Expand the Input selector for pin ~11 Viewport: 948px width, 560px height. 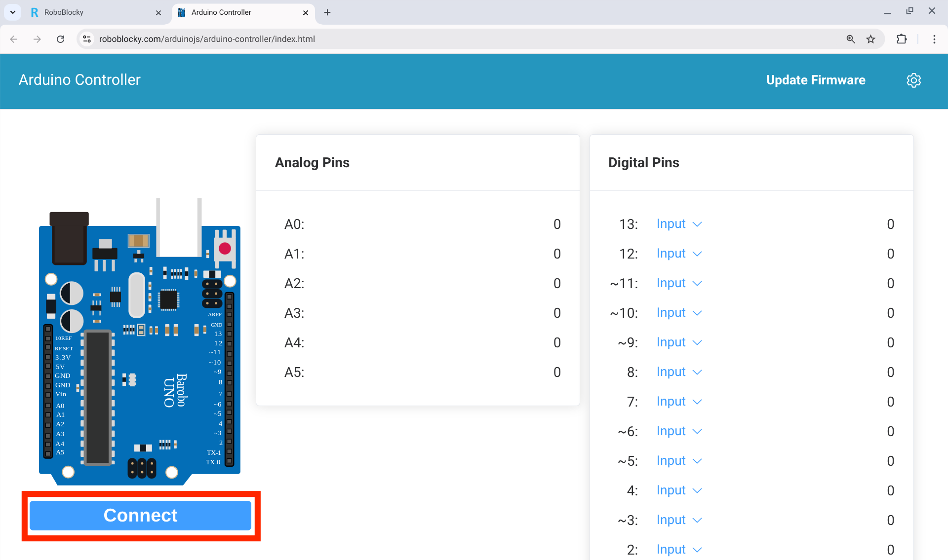coord(679,283)
